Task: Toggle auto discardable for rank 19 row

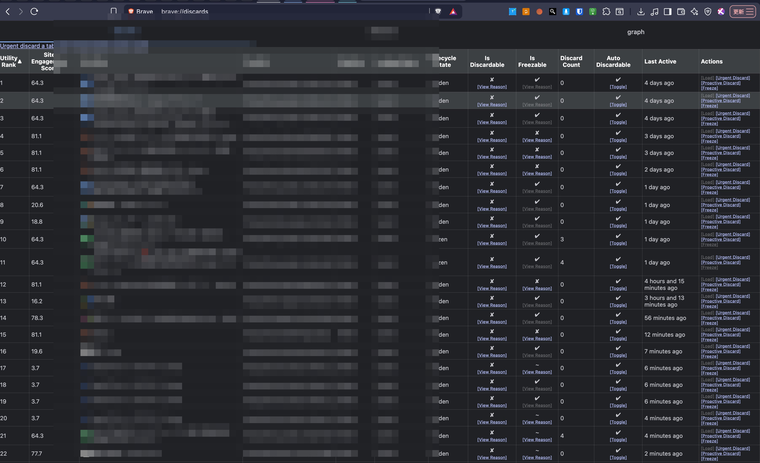Action: (618, 405)
